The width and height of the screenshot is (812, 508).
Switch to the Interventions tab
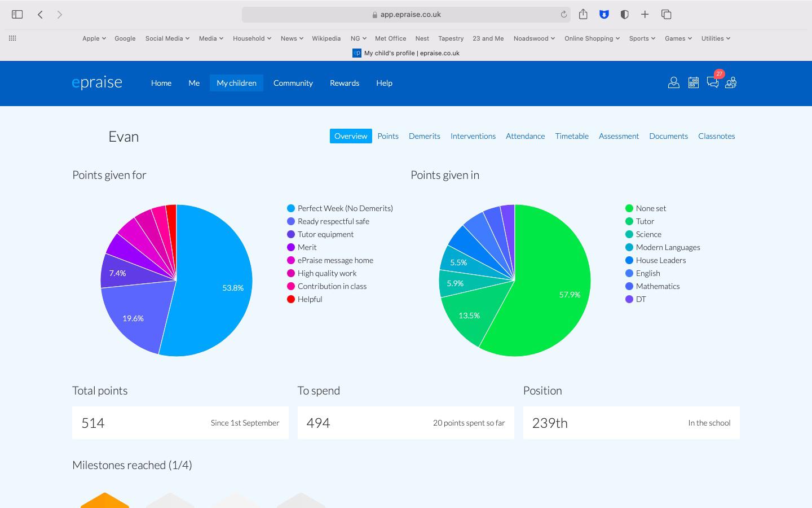click(473, 136)
